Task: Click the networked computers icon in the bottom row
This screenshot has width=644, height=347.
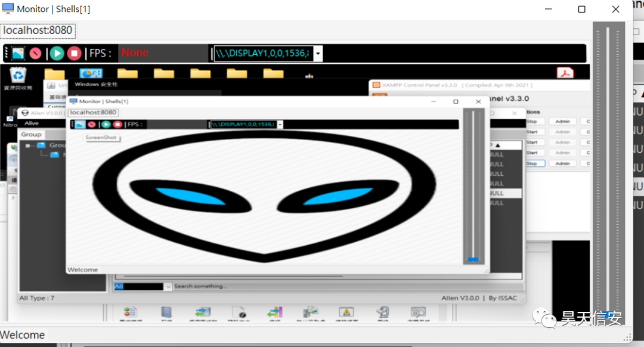Action: point(311,312)
